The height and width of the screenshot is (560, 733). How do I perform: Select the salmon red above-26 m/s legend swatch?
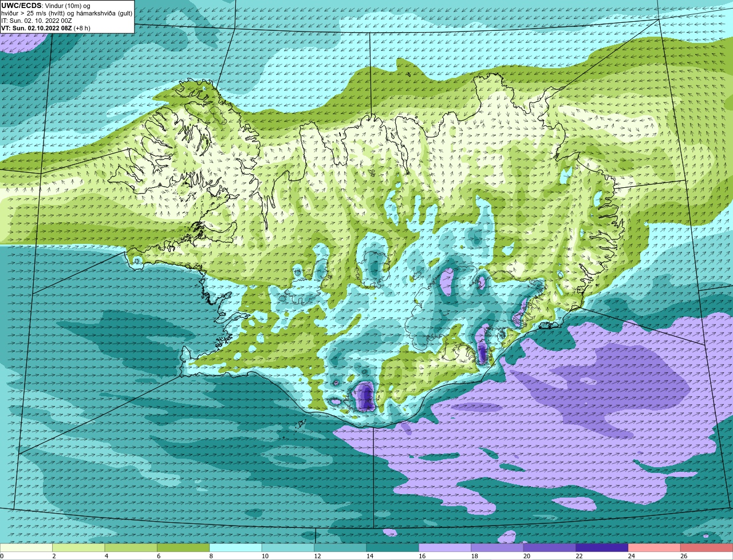pos(707,548)
